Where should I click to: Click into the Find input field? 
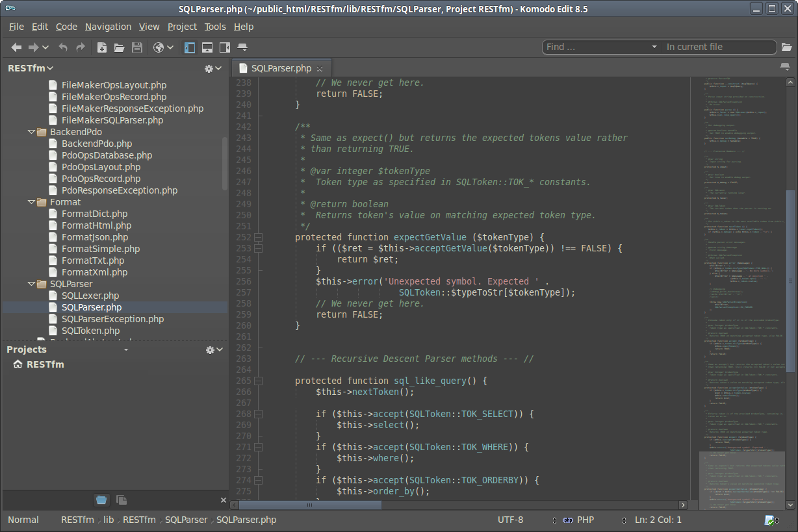click(597, 47)
